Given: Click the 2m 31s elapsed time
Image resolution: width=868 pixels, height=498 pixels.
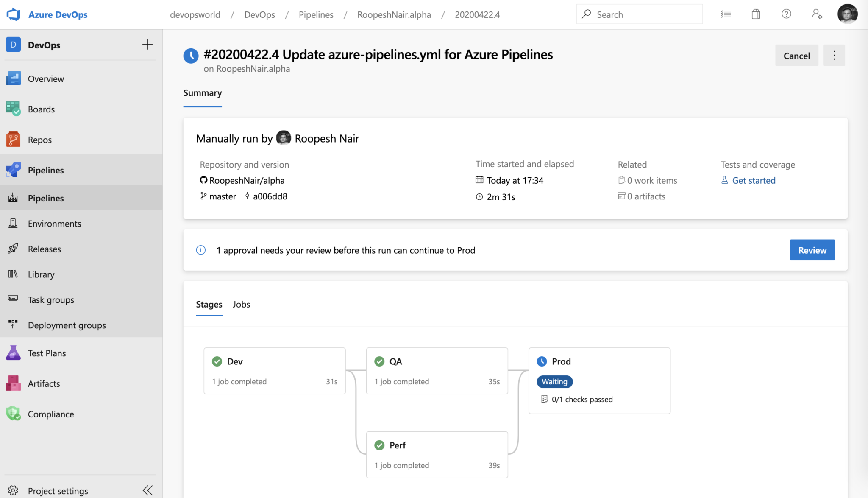Looking at the screenshot, I should 501,197.
